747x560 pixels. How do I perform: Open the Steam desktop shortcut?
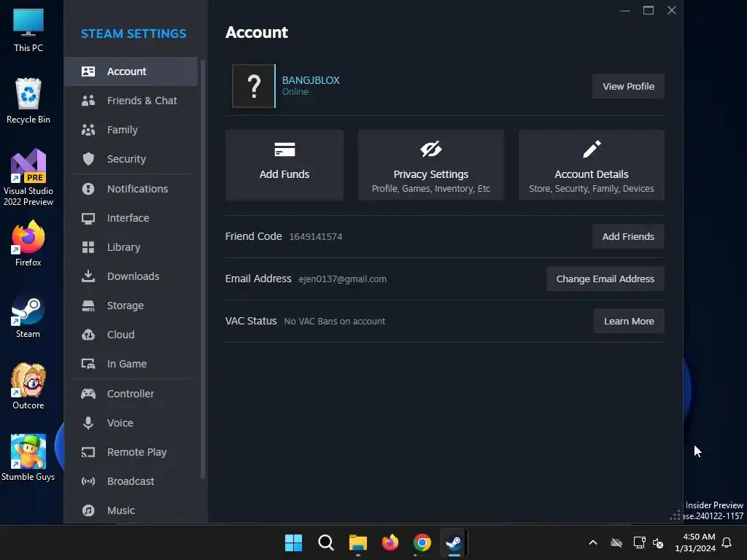click(x=28, y=316)
